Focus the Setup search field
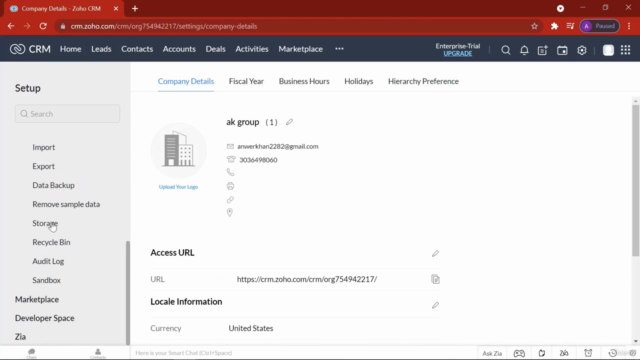Image resolution: width=640 pixels, height=360 pixels. pyautogui.click(x=67, y=113)
